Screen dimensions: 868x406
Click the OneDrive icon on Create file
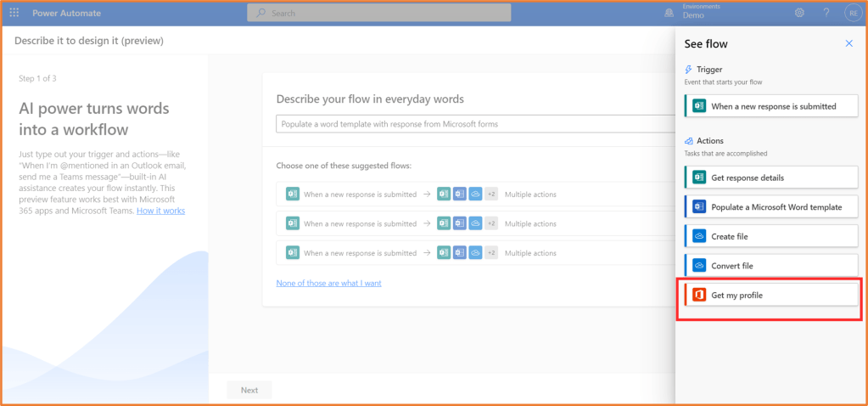tap(699, 236)
